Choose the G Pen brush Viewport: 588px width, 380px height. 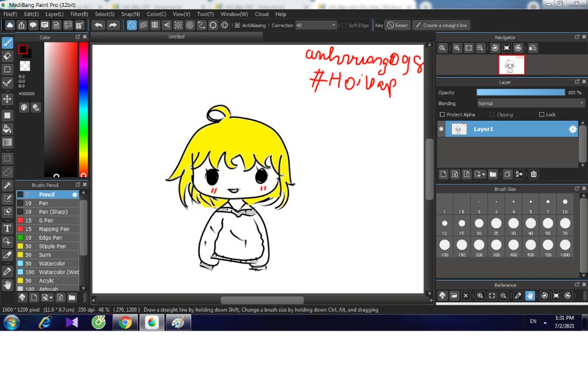point(48,220)
